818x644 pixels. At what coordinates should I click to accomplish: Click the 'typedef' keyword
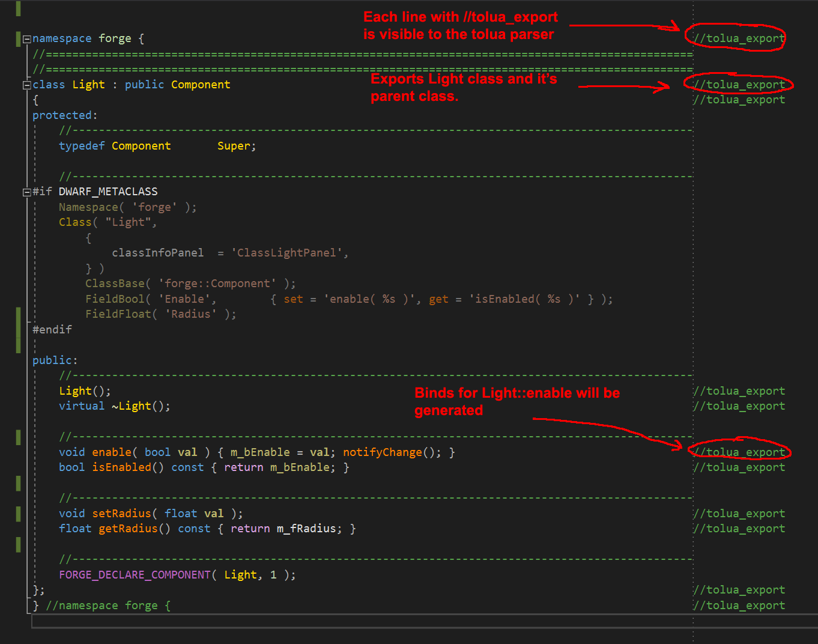(x=82, y=146)
